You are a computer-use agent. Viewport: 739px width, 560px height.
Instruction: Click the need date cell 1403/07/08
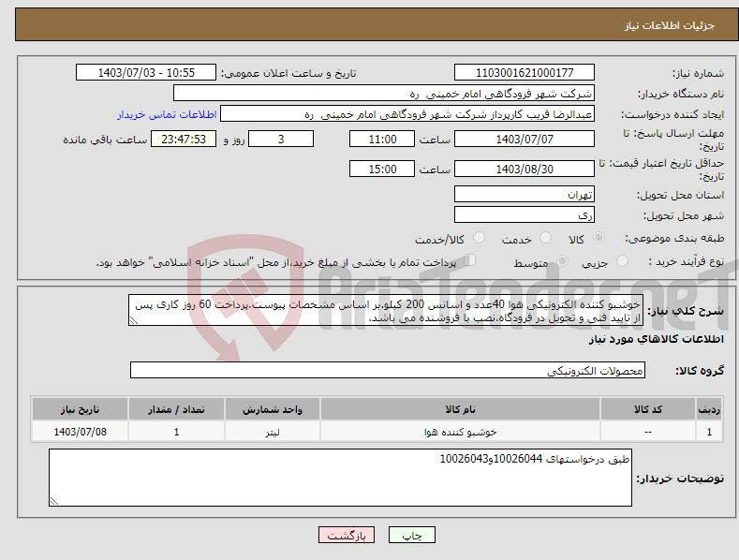pos(81,432)
